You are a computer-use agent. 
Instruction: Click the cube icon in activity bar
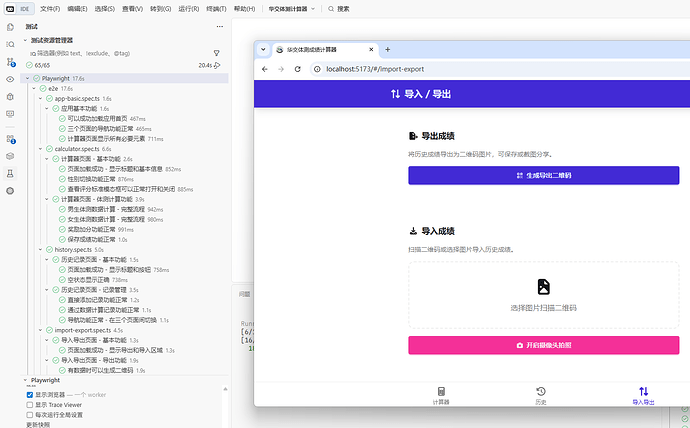tap(10, 156)
